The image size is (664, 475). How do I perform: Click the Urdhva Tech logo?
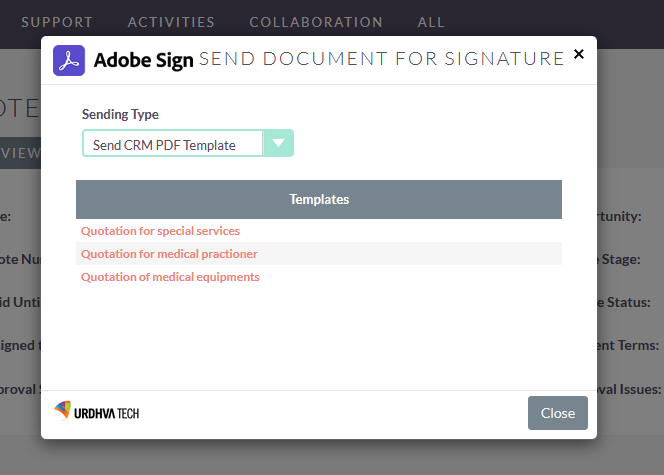point(97,411)
